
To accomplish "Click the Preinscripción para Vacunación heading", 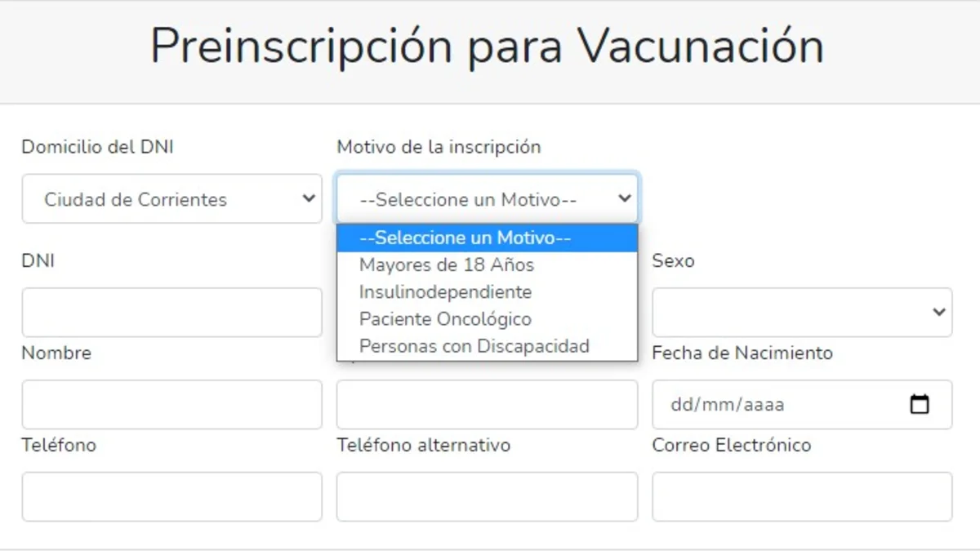I will [x=488, y=46].
